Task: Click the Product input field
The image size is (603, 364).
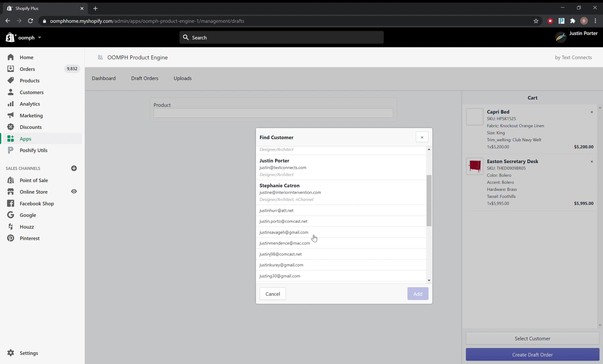Action: click(273, 113)
